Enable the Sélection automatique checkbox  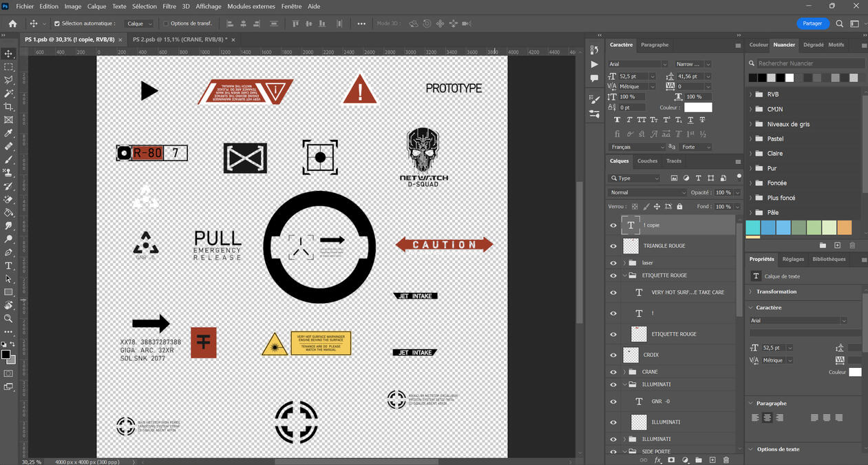(56, 23)
